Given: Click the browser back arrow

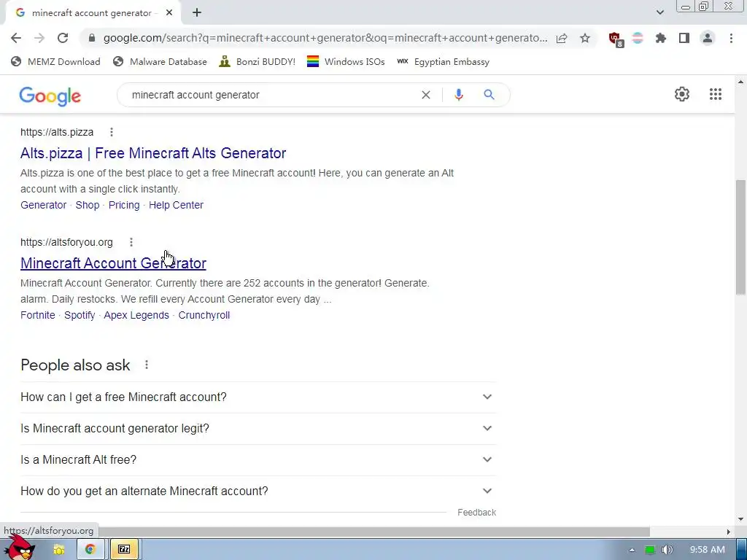Looking at the screenshot, I should [x=16, y=38].
